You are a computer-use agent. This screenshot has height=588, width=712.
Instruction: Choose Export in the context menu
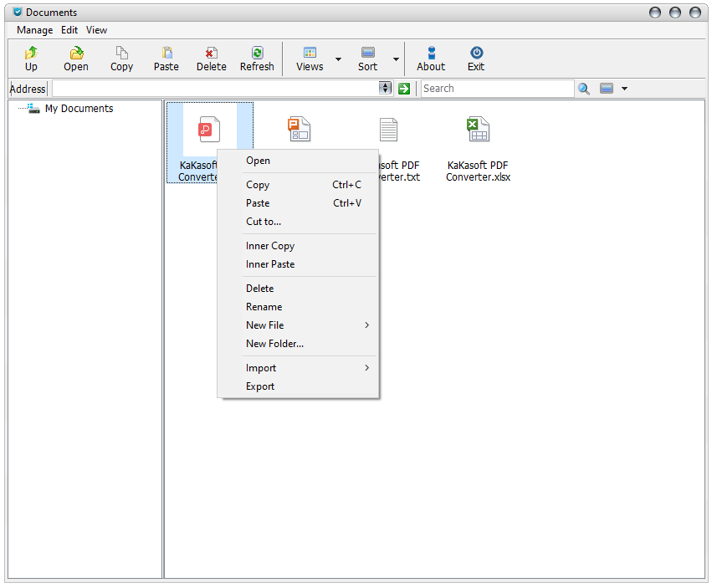(299, 386)
